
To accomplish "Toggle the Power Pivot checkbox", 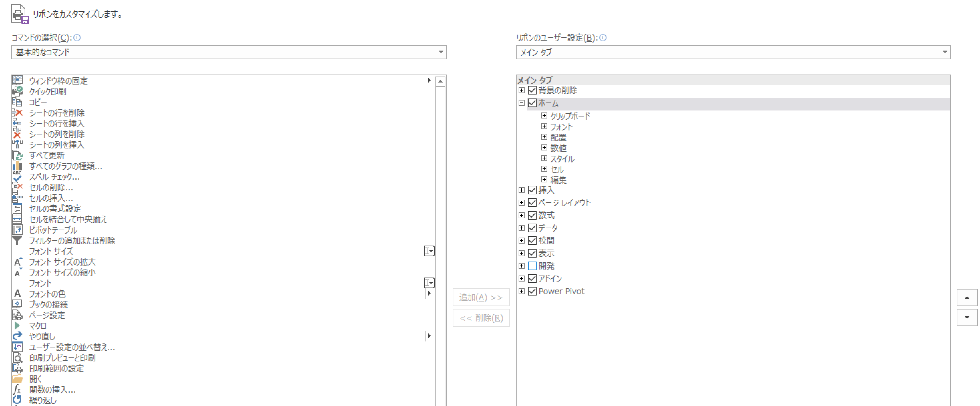I will (532, 291).
